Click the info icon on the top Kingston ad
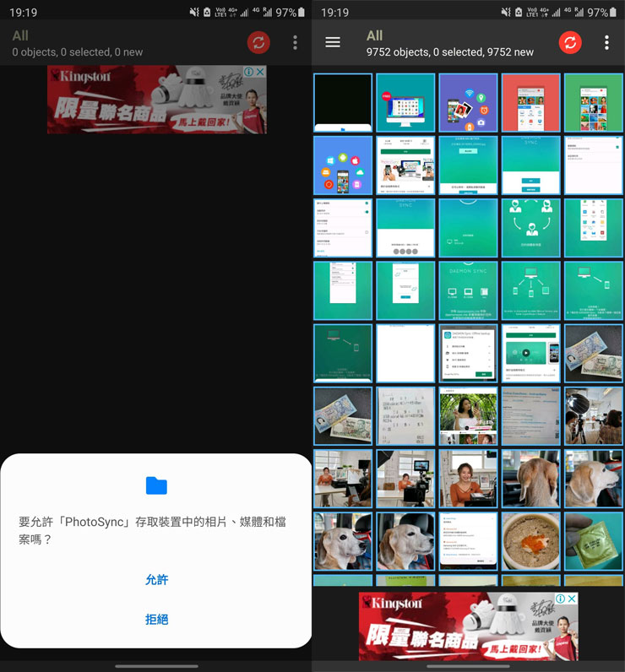This screenshot has width=625, height=672. pyautogui.click(x=248, y=72)
